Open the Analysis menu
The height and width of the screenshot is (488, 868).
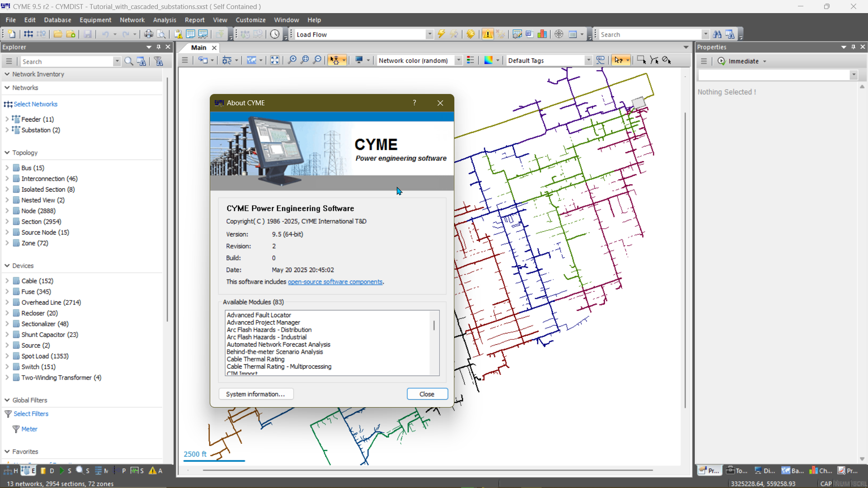165,20
